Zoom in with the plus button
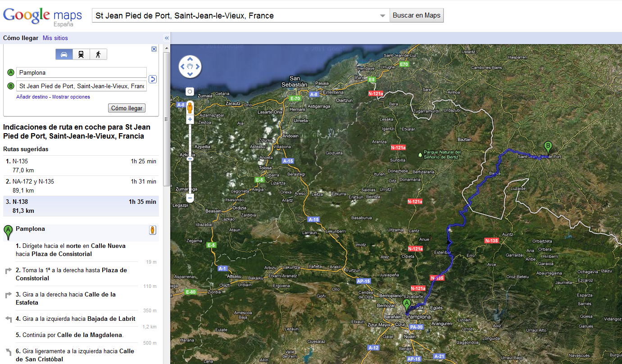This screenshot has width=622, height=364. (190, 119)
